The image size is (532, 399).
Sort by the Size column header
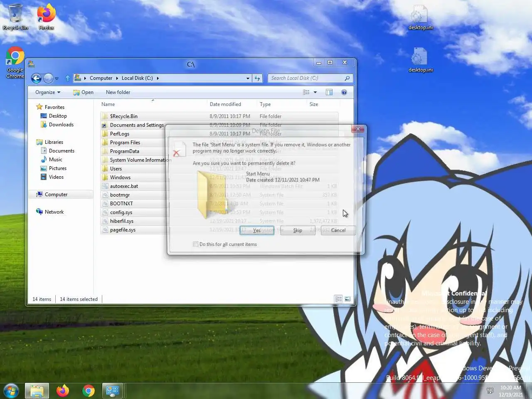323,104
